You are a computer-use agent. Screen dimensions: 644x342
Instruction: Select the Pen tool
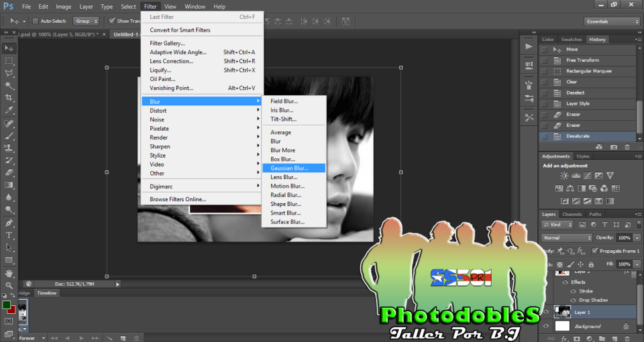pyautogui.click(x=9, y=223)
